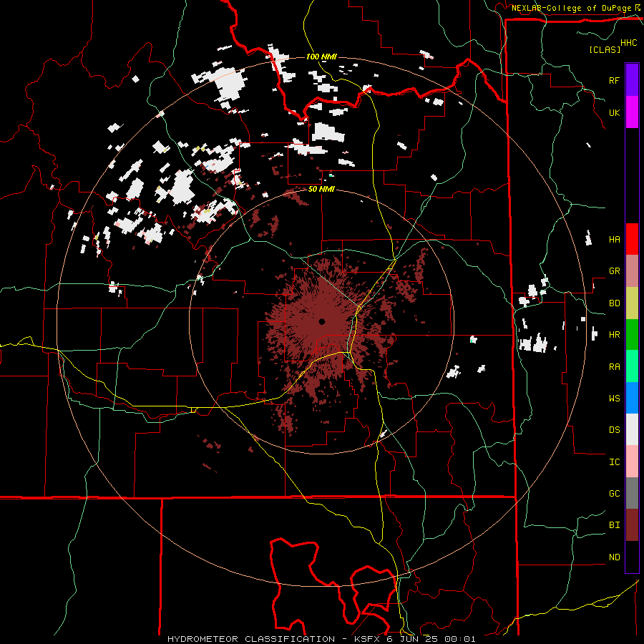644x644 pixels.
Task: Click the ND legend label
Action: 614,557
